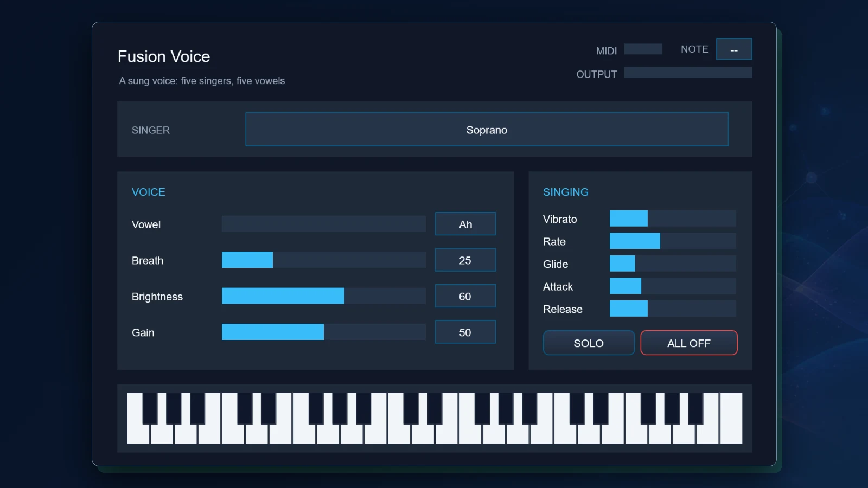Click the Vowel slider track
Screen dimensions: 868x488
tap(323, 224)
